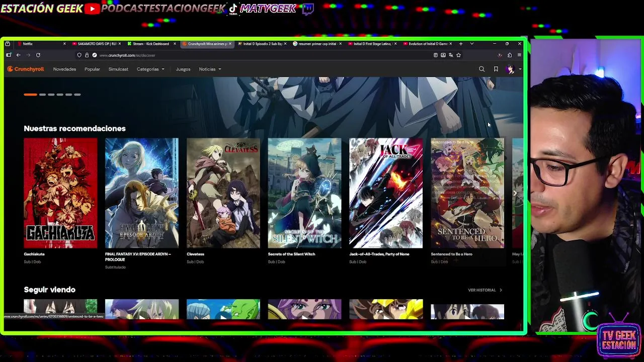Switch to the Initial D First Stage Latino tab

[372, 44]
